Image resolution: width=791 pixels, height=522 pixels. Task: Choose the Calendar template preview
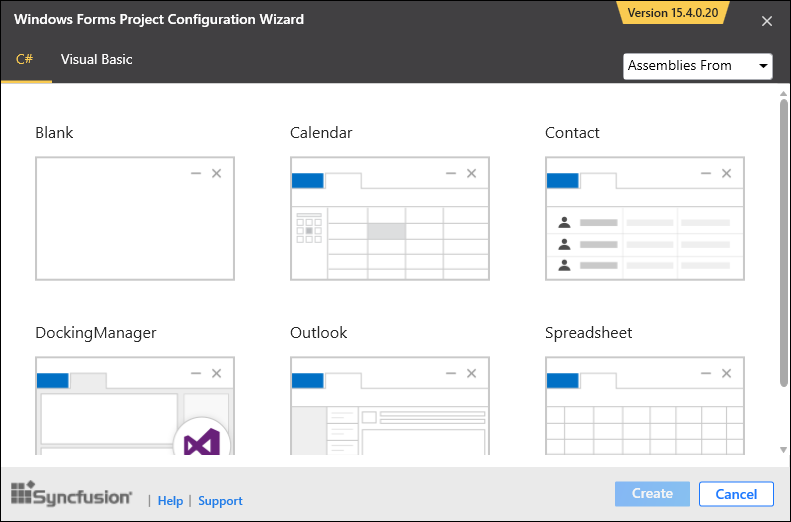(x=390, y=218)
